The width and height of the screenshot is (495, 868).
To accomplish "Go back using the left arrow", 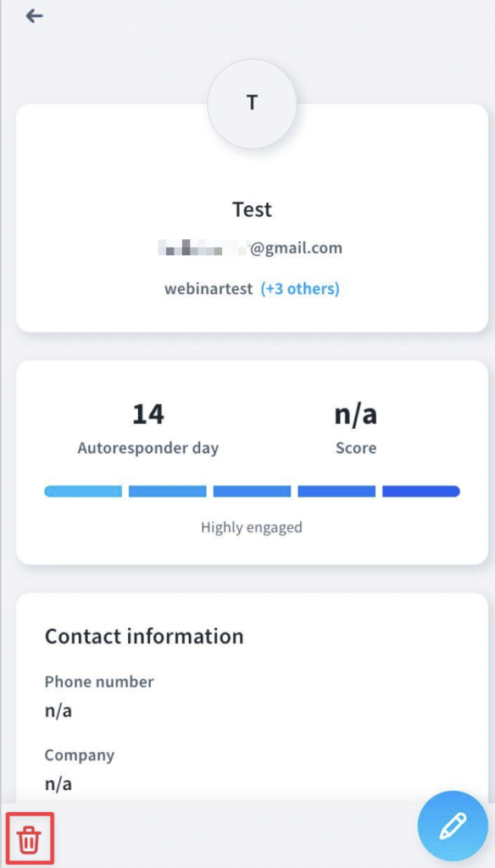I will pyautogui.click(x=35, y=16).
